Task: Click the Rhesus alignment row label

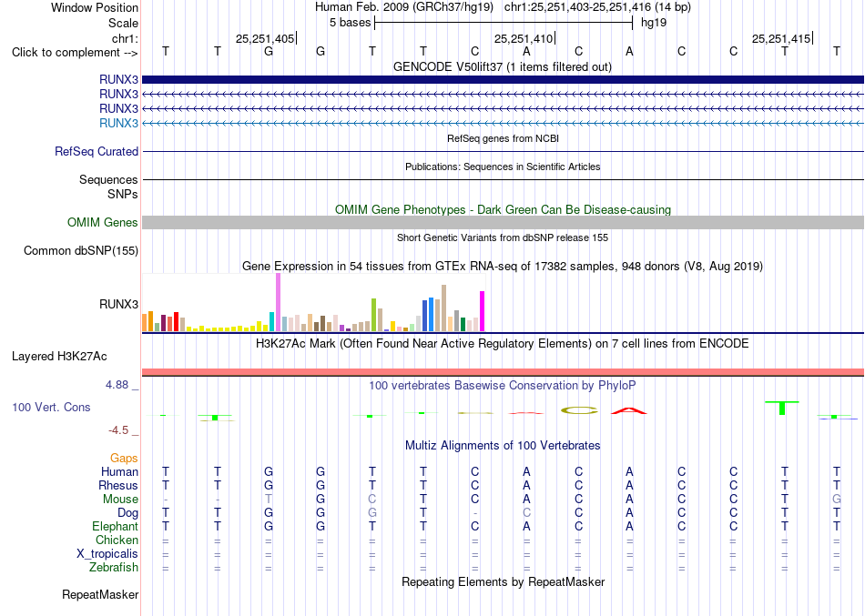Action: [118, 485]
